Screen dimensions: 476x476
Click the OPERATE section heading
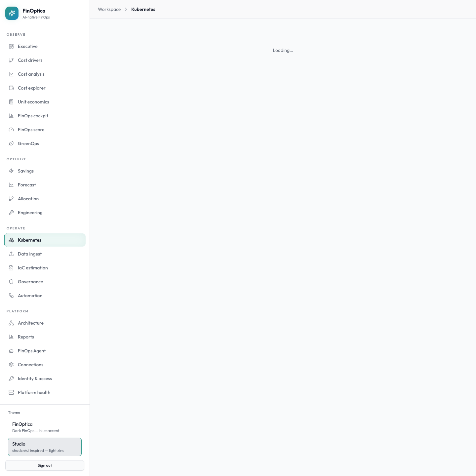[x=16, y=228]
